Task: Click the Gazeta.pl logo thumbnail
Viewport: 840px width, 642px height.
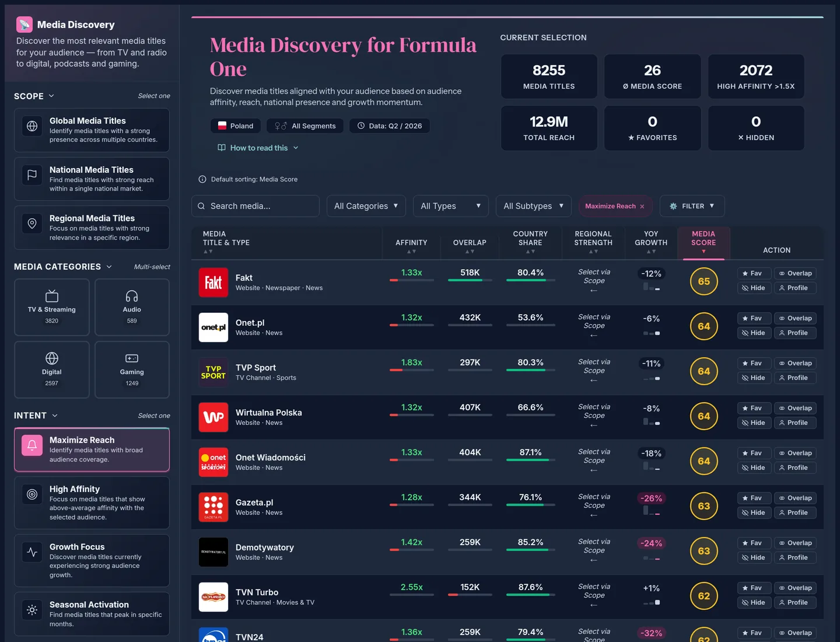Action: 213,507
